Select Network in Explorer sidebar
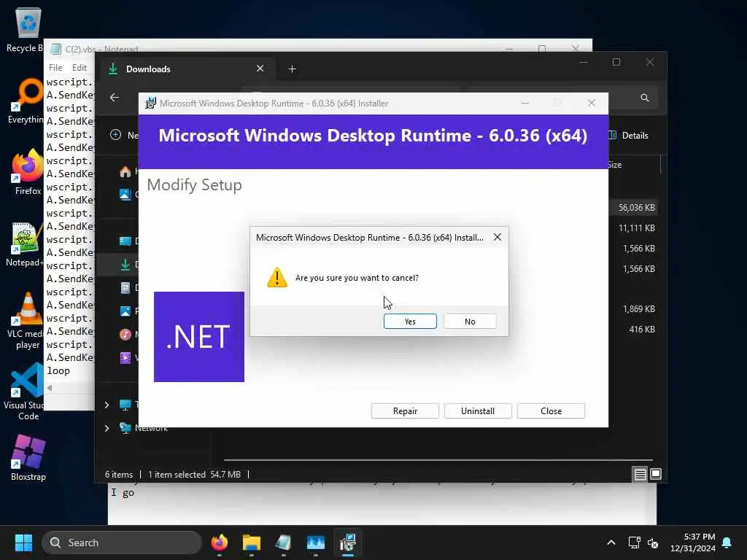The width and height of the screenshot is (747, 560). tap(151, 428)
